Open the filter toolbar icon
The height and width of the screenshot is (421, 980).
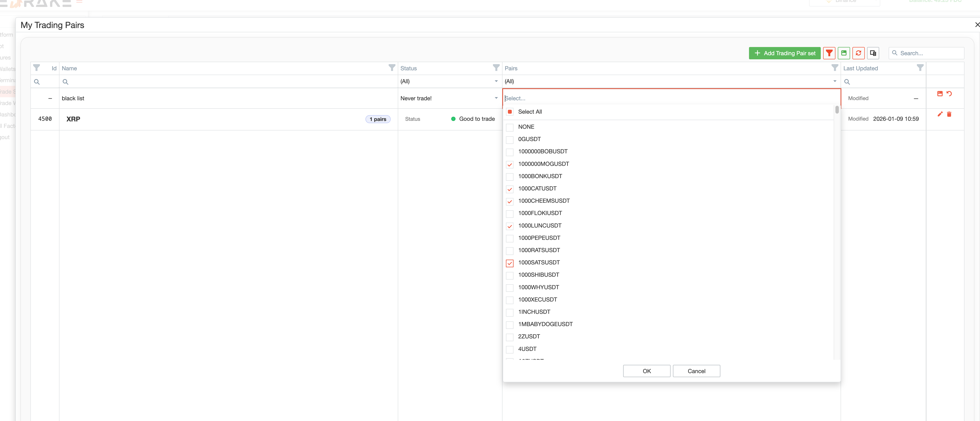click(x=829, y=53)
